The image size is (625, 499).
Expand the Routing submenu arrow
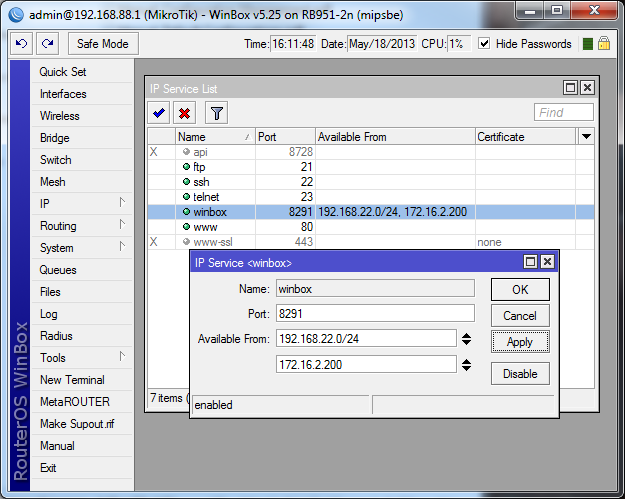point(122,225)
